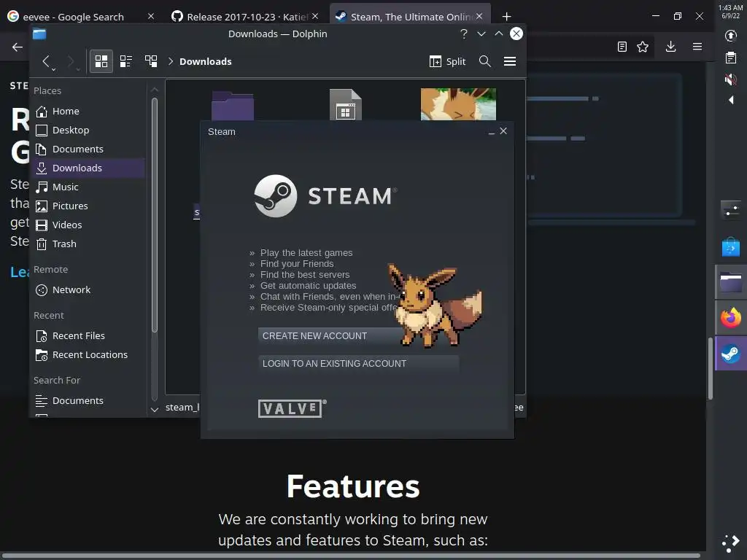747x560 pixels.
Task: Open Recent Locations in the sidebar
Action: pyautogui.click(x=88, y=355)
